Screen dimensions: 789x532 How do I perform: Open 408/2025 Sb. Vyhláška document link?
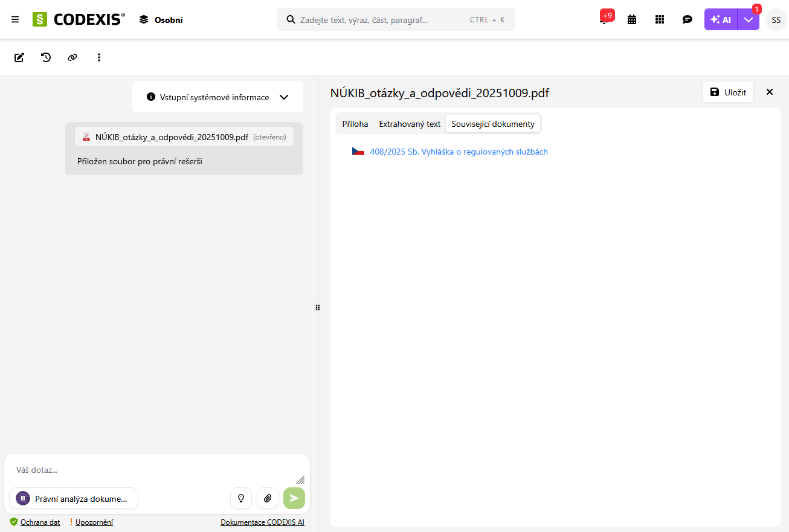(459, 152)
